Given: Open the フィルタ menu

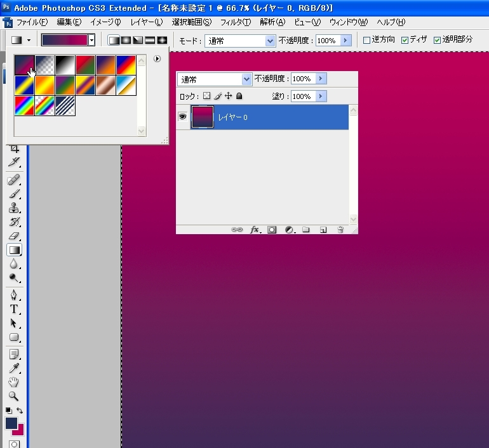Looking at the screenshot, I should [235, 22].
